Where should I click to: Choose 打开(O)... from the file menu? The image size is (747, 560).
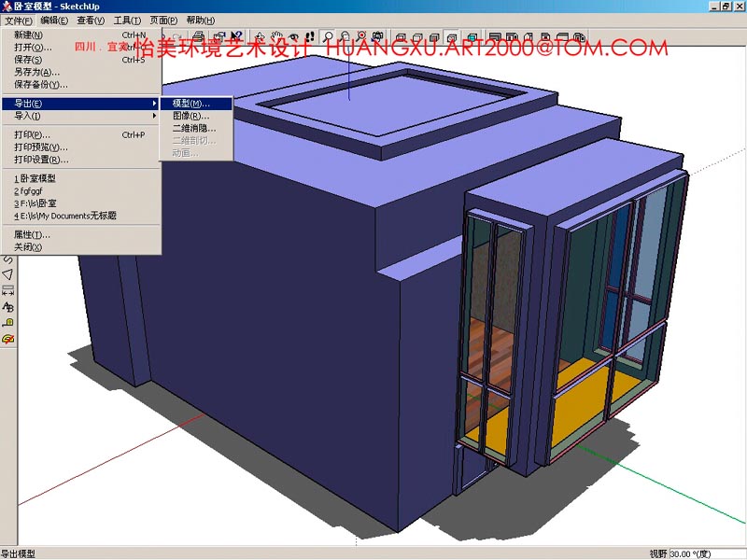[x=81, y=48]
